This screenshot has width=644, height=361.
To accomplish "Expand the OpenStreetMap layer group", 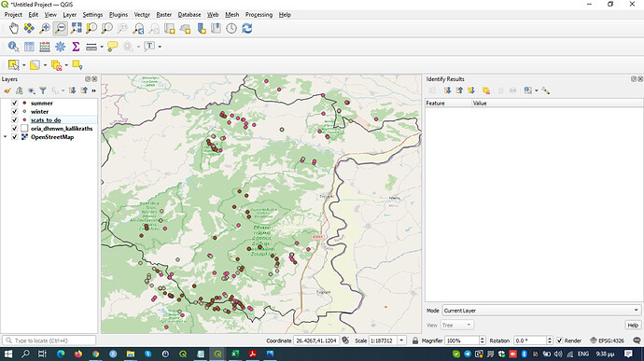I will tap(6, 137).
